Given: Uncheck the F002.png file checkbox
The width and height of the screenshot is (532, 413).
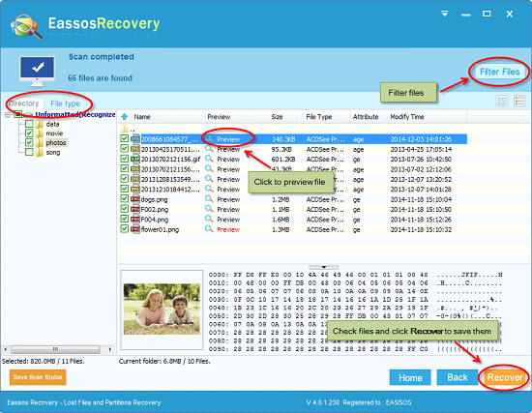Looking at the screenshot, I should [x=124, y=209].
